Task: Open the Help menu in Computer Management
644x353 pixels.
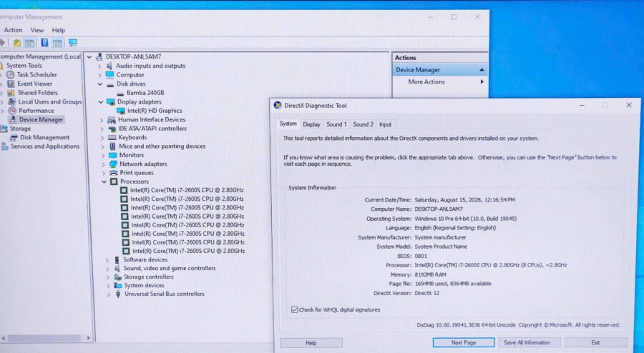Action: pos(59,30)
